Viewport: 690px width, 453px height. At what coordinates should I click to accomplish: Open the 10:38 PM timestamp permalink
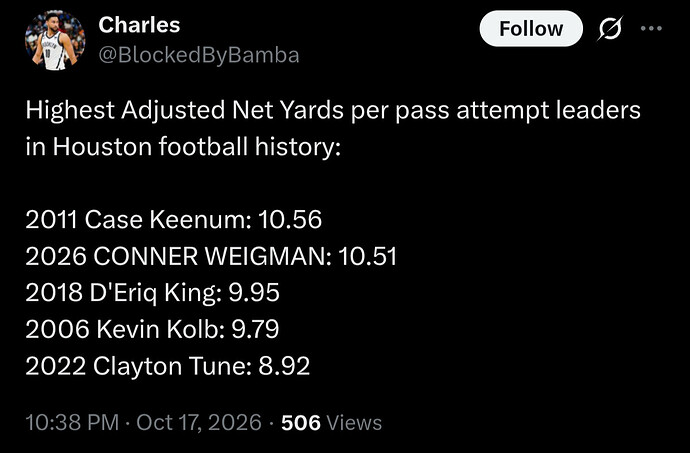pos(72,422)
